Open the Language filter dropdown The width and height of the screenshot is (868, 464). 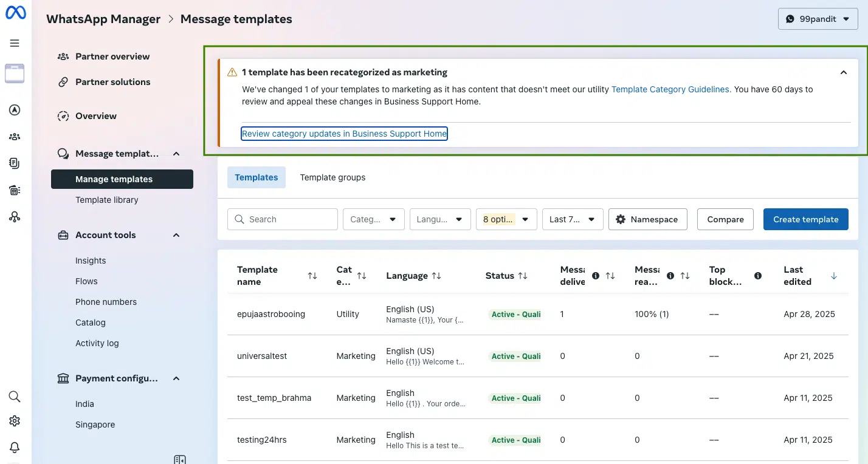point(440,219)
